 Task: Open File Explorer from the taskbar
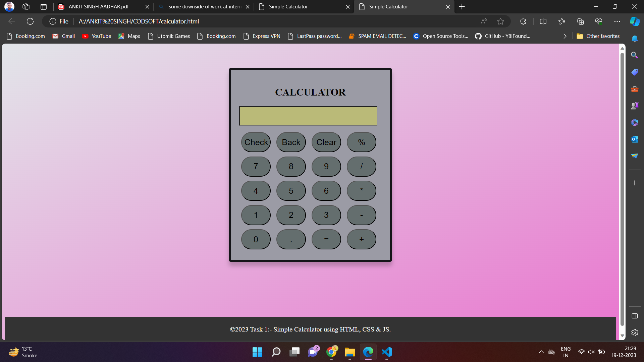(350, 352)
